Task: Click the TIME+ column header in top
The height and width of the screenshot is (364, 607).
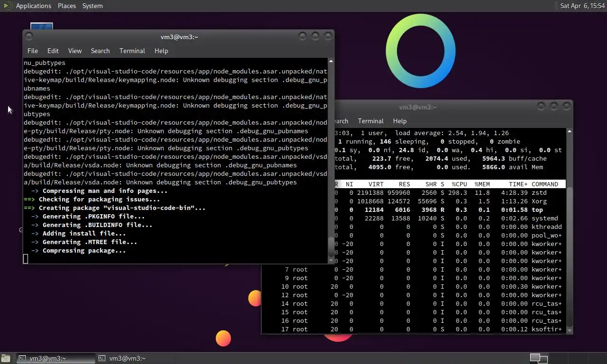Action: click(518, 184)
